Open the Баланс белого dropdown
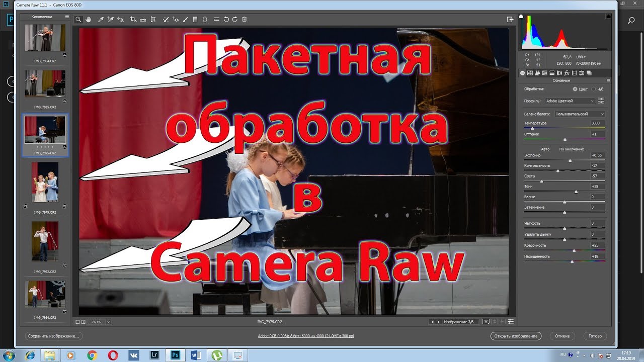Viewport: 644px width, 362px height. tap(580, 114)
